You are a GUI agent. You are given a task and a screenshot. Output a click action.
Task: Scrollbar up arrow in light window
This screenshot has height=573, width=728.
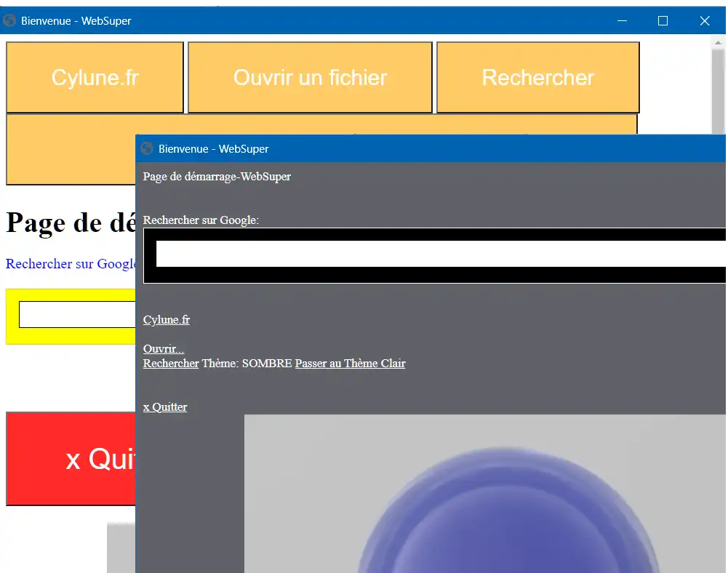(x=718, y=42)
